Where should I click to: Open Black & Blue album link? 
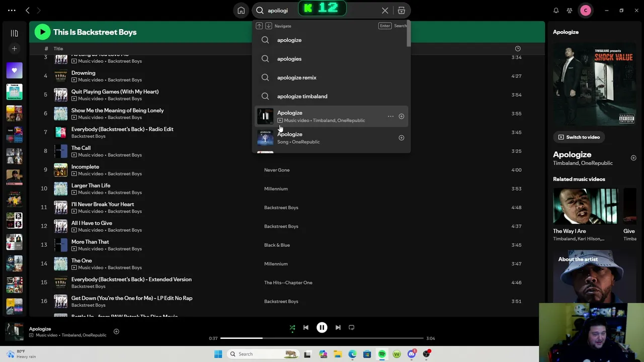pyautogui.click(x=277, y=245)
